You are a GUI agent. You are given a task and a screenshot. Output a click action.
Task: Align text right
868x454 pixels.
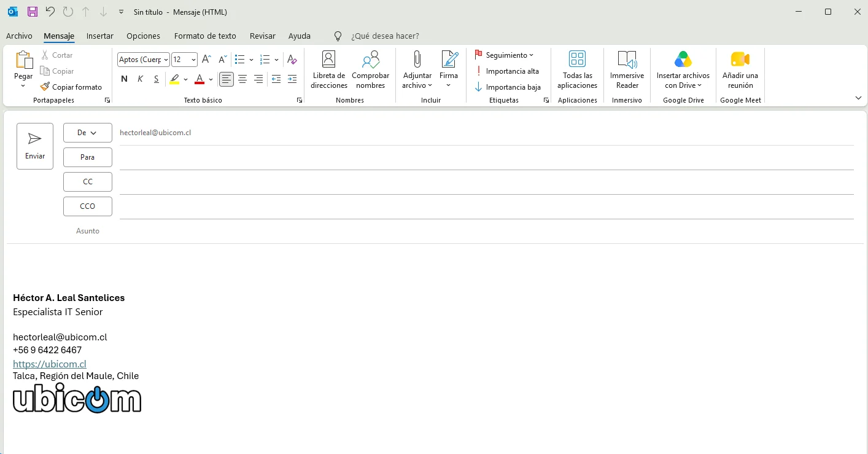[x=258, y=79]
